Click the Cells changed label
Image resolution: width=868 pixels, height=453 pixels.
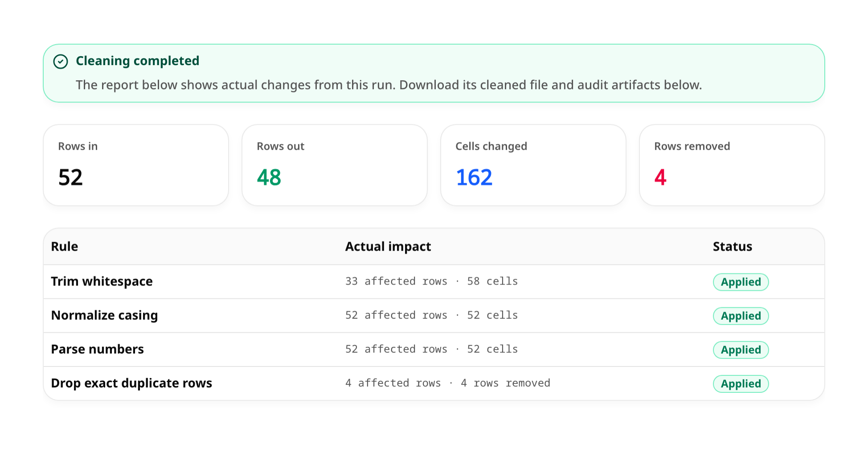[x=491, y=146]
